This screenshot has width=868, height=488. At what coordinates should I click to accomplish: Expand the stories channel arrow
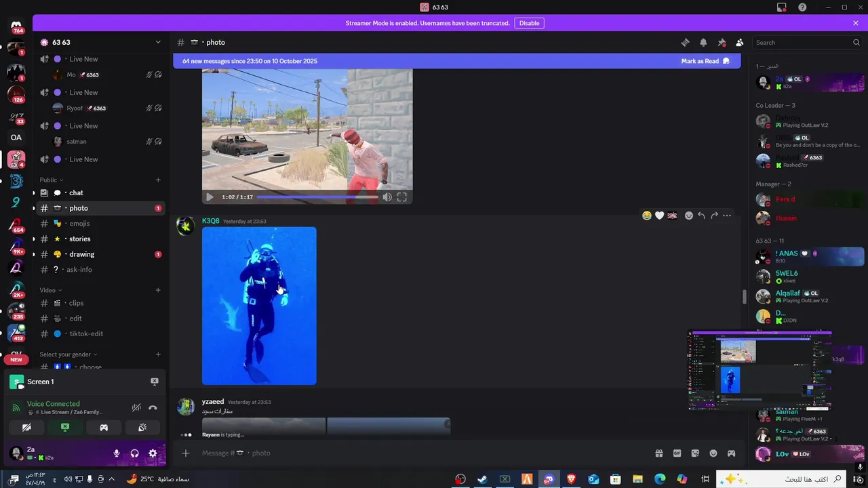[x=34, y=239]
